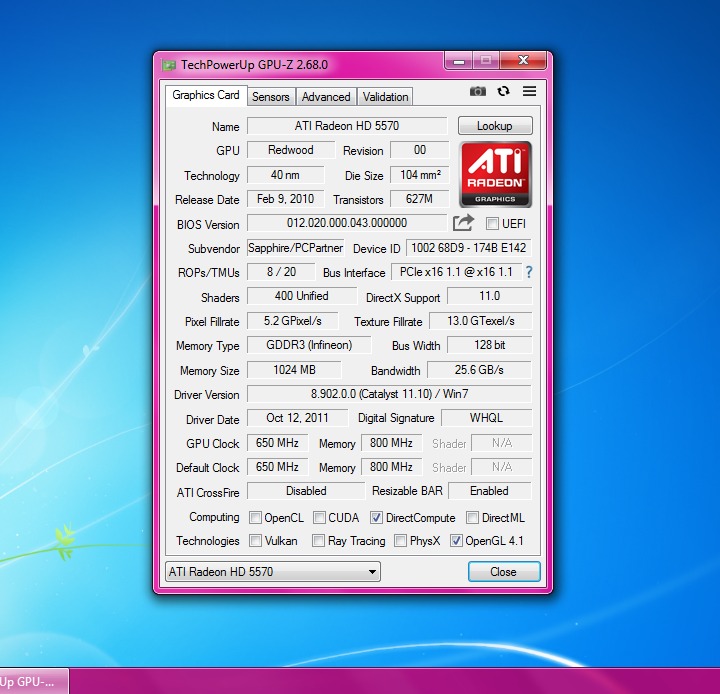The width and height of the screenshot is (720, 694).
Task: Click Bus Interface 'PCIe x16 1.1 @ x16 1.1'
Action: click(x=456, y=272)
